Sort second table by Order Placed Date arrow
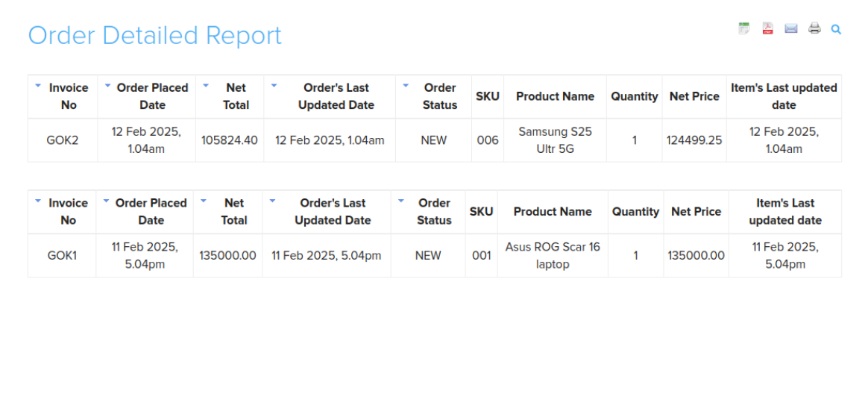Viewport: 868px width, 414px height. [107, 201]
